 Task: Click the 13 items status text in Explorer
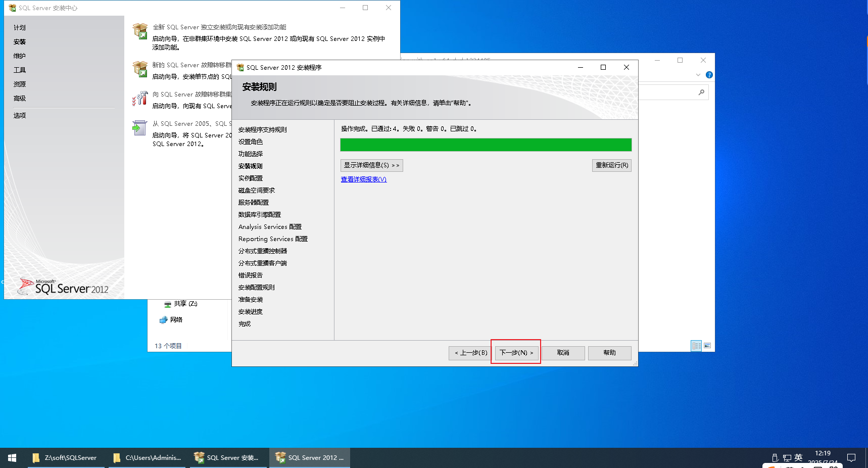pos(168,346)
